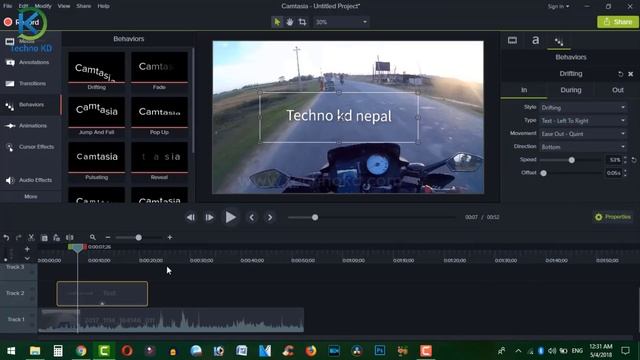Click the Split icon

click(70, 238)
